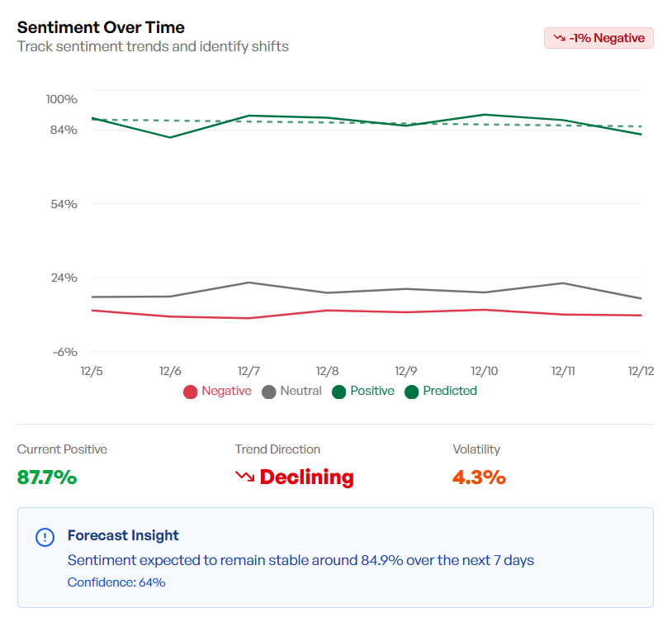This screenshot has width=672, height=627.
Task: Click the gray Neutral legend dot
Action: pyautogui.click(x=268, y=392)
